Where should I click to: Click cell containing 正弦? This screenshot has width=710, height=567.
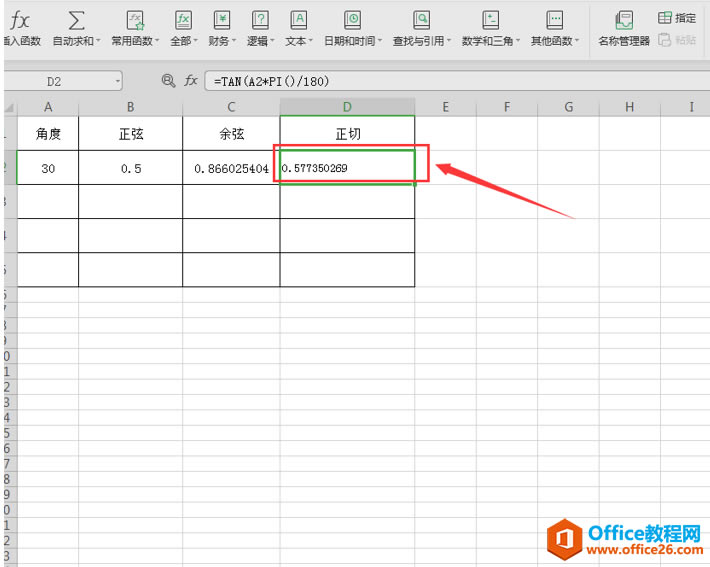130,134
